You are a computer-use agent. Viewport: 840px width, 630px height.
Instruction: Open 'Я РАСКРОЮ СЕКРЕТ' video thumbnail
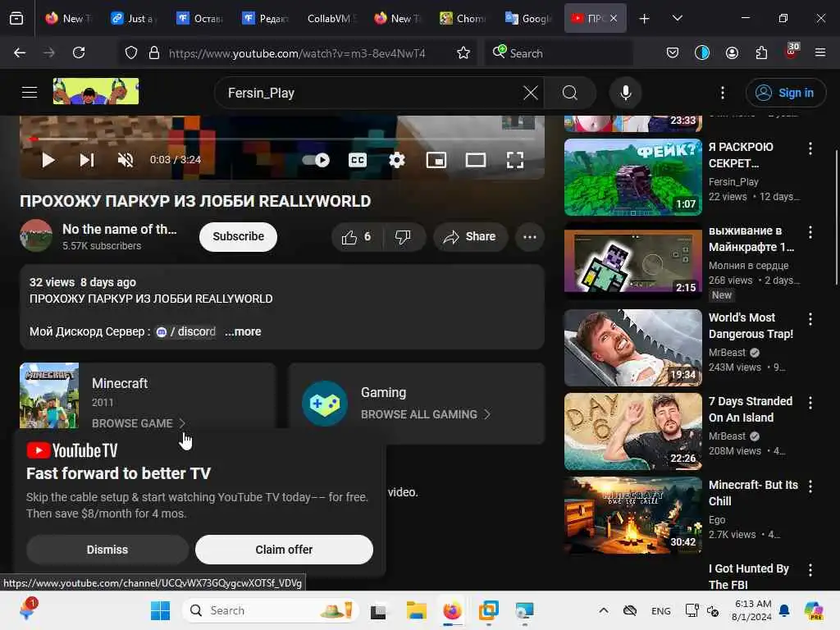(x=632, y=177)
